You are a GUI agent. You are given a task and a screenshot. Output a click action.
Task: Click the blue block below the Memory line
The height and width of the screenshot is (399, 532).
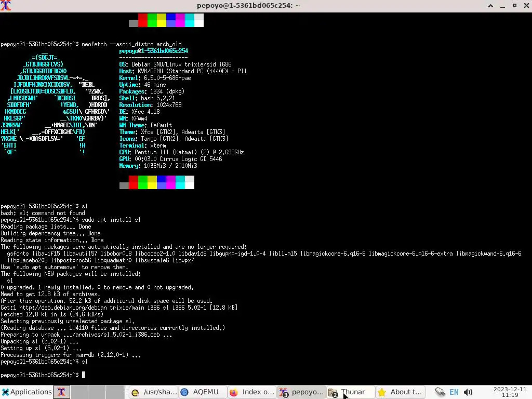click(x=162, y=182)
